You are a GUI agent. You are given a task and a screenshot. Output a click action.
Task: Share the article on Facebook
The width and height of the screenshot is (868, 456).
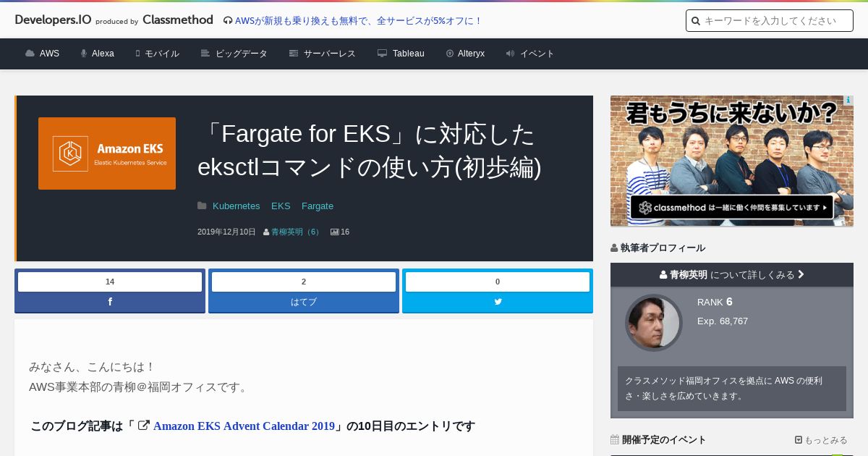(x=110, y=302)
